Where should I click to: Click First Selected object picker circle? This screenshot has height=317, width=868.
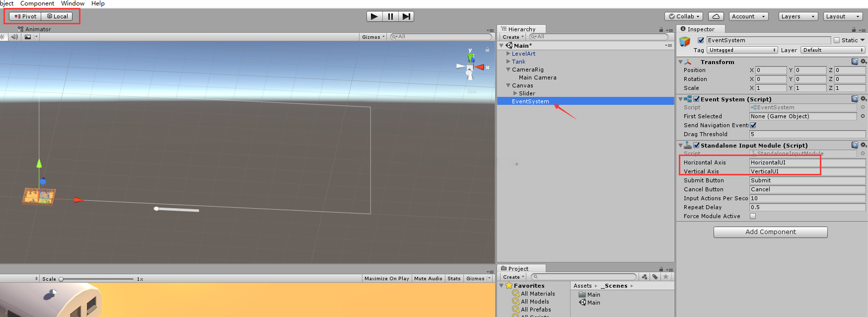point(863,116)
